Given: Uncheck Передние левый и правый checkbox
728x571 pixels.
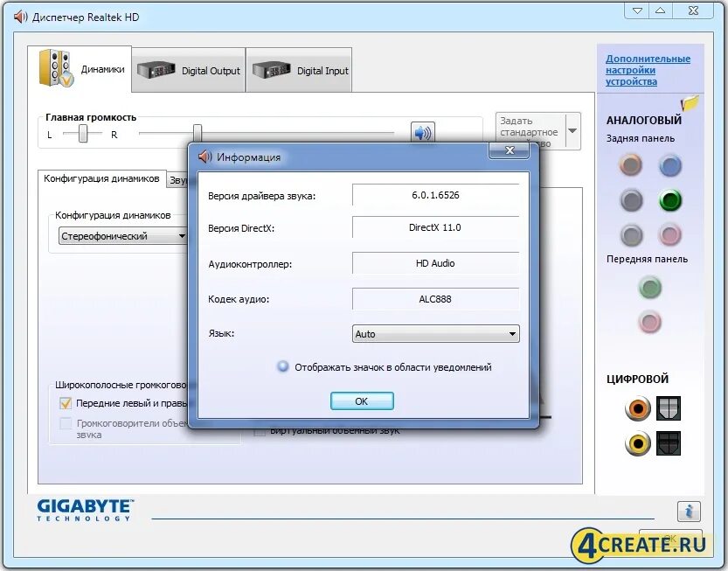Looking at the screenshot, I should 66,403.
